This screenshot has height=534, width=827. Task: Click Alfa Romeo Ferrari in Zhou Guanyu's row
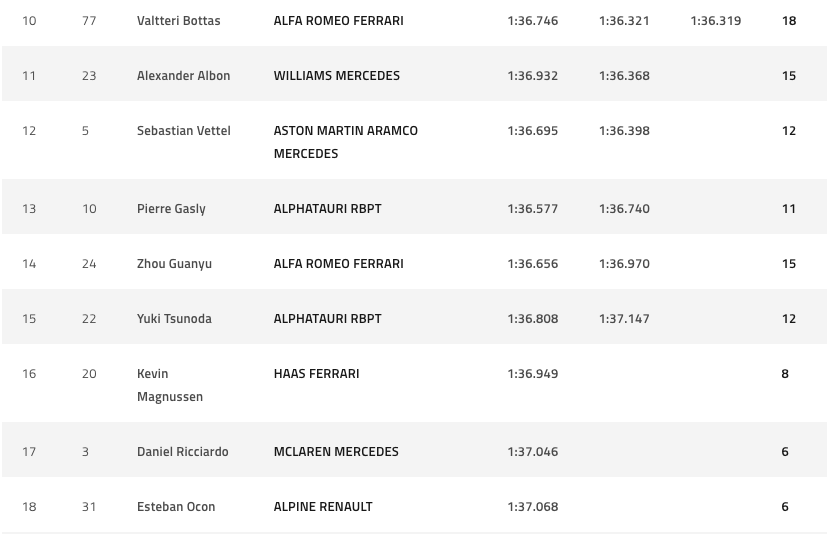tap(338, 264)
